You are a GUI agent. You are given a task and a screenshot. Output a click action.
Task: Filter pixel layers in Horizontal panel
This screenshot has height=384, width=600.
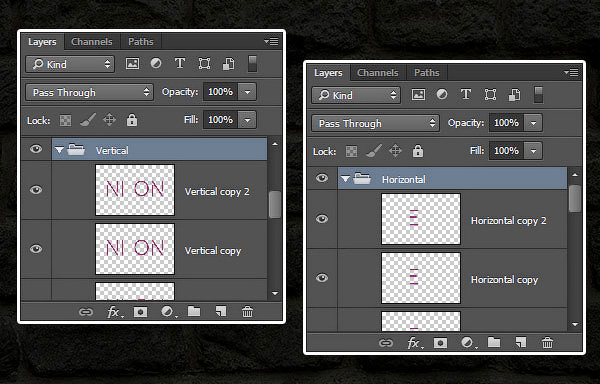(418, 94)
